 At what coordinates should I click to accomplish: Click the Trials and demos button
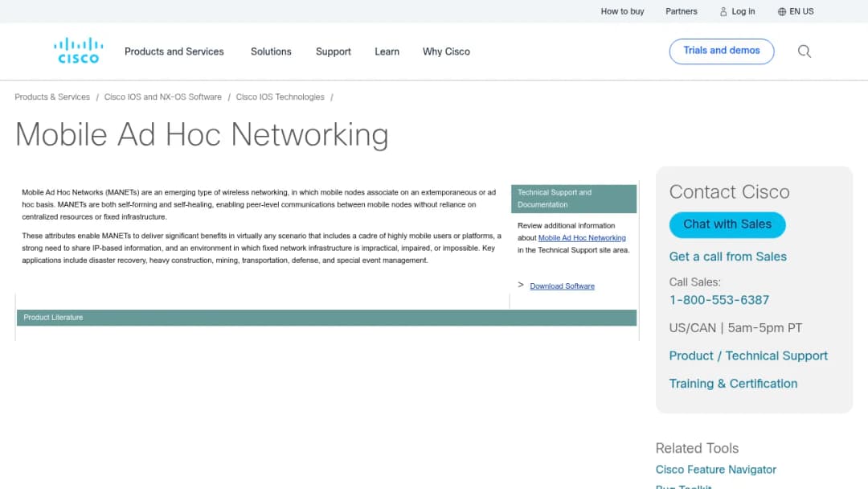[721, 51]
